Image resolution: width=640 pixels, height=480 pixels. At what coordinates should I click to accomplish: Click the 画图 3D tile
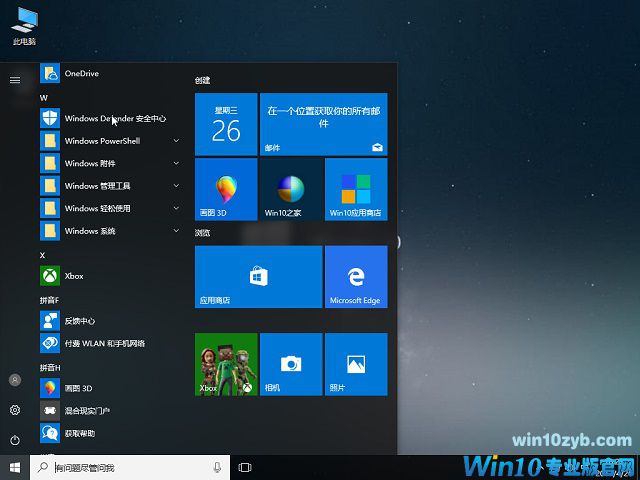pyautogui.click(x=226, y=189)
